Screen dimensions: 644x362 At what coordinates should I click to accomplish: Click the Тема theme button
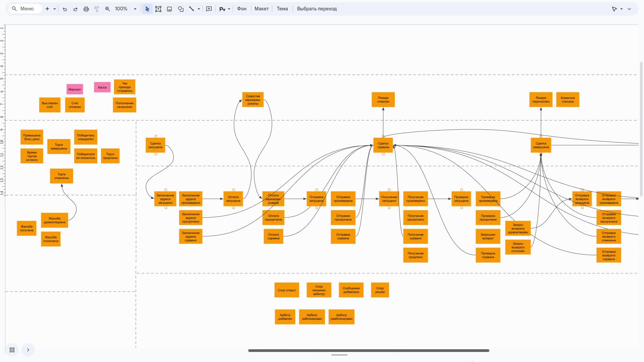(282, 9)
